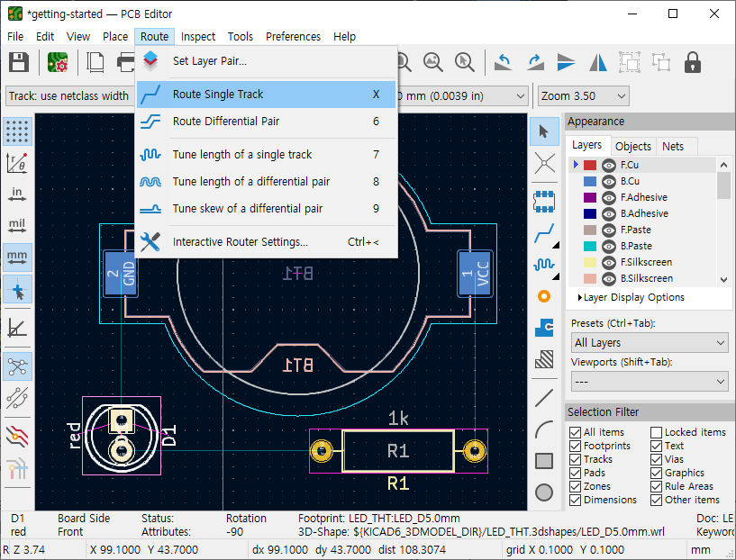Image resolution: width=736 pixels, height=560 pixels.
Task: Hide the F.Silkscreen layer
Action: (609, 263)
